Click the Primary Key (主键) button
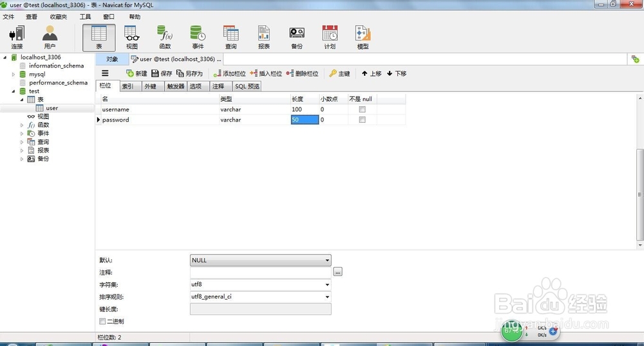Screen dimensions: 644x346 (339, 73)
